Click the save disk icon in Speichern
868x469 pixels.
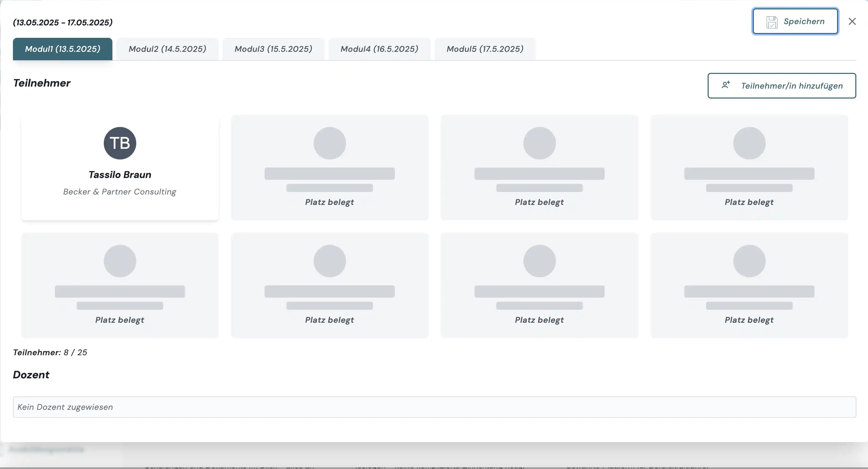pos(772,22)
